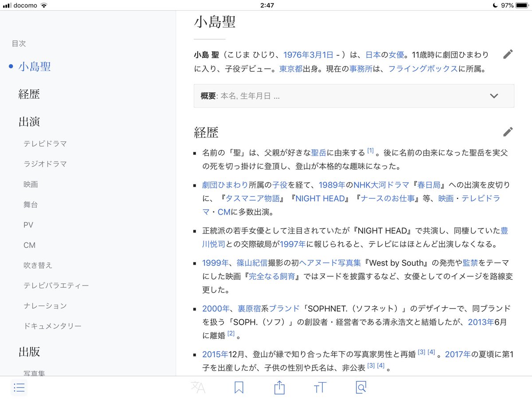Go to ナレーション section in contents

[45, 306]
